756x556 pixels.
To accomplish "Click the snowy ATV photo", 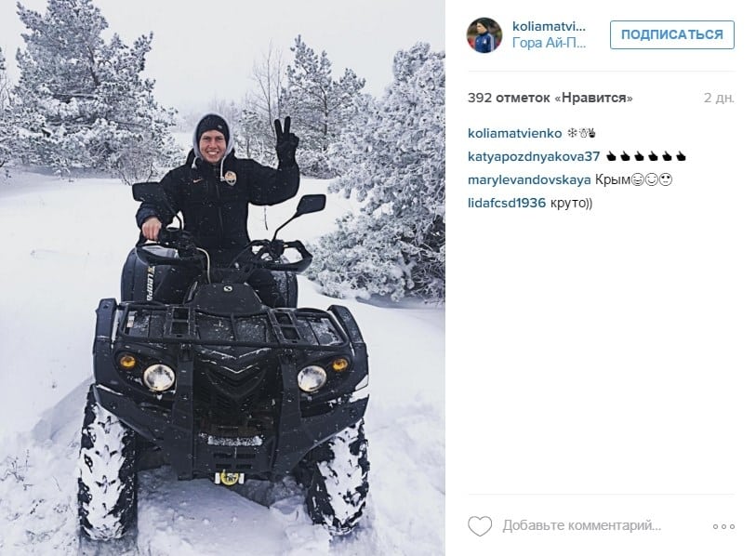I will click(222, 278).
